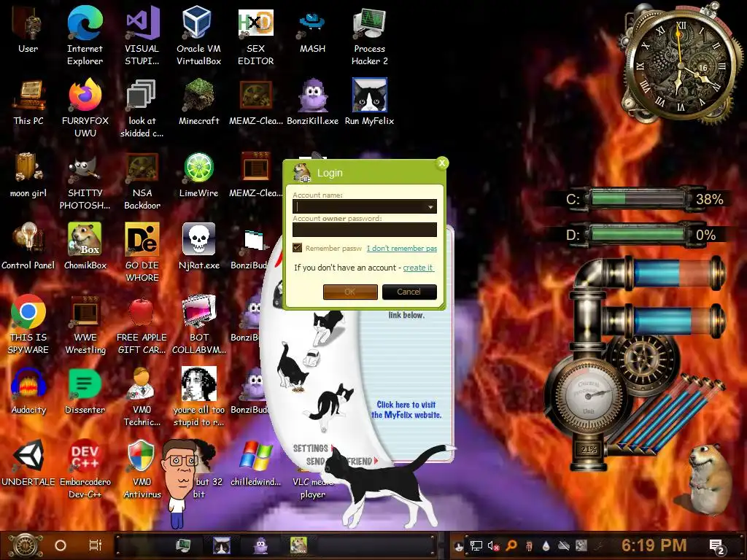Toggle Remember password checkbox
The image size is (747, 560).
click(298, 248)
